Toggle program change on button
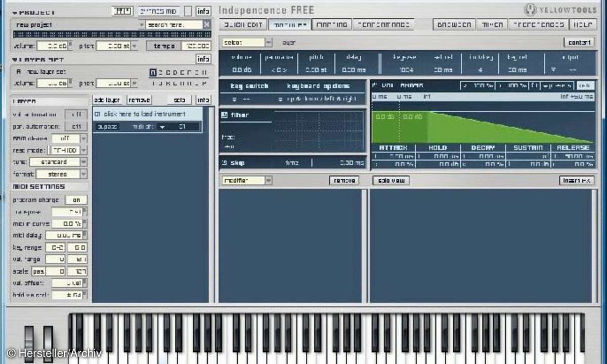The image size is (607, 364). click(x=76, y=200)
